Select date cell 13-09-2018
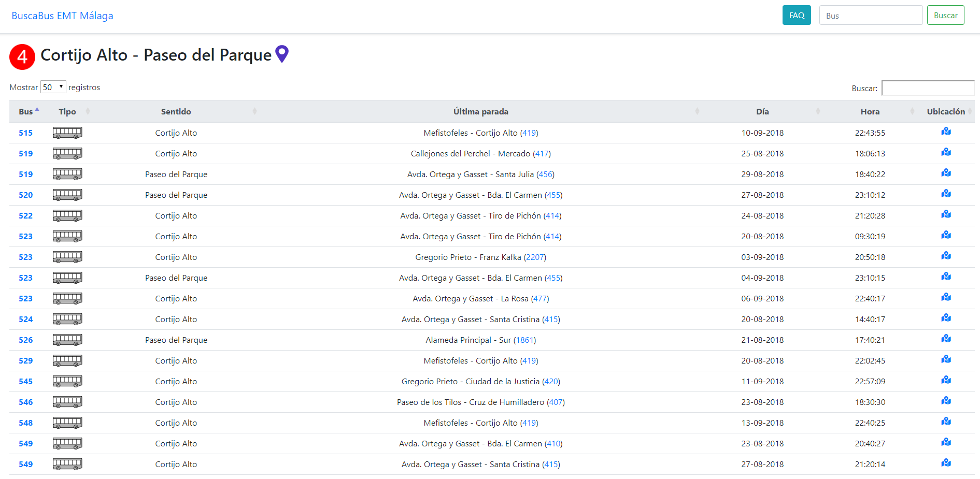The height and width of the screenshot is (479, 980). tap(762, 423)
